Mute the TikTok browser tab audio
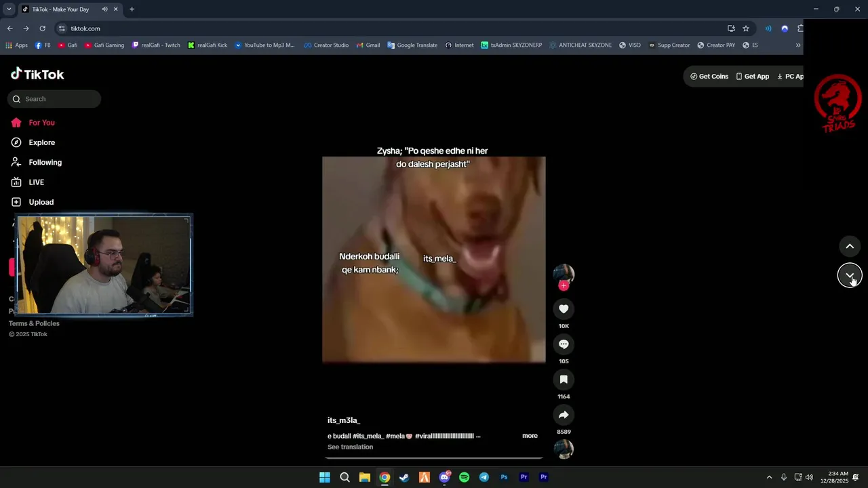The height and width of the screenshot is (488, 868). [x=104, y=9]
